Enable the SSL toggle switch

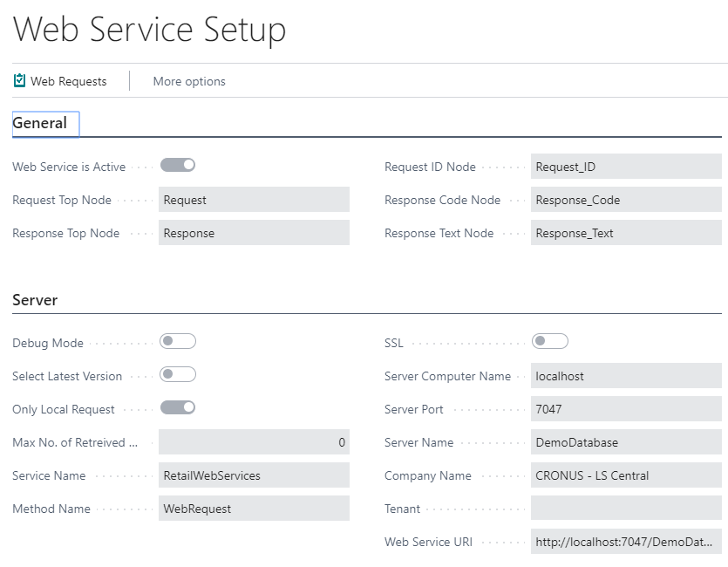pos(550,342)
